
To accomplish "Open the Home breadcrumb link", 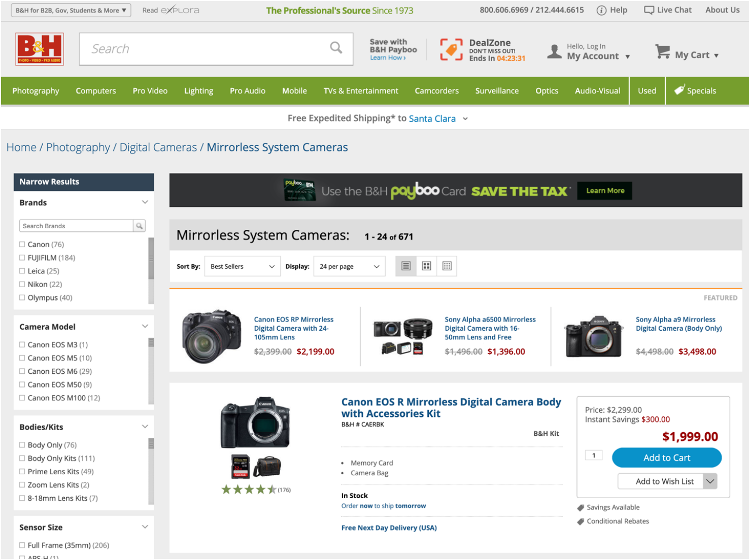I will [21, 148].
